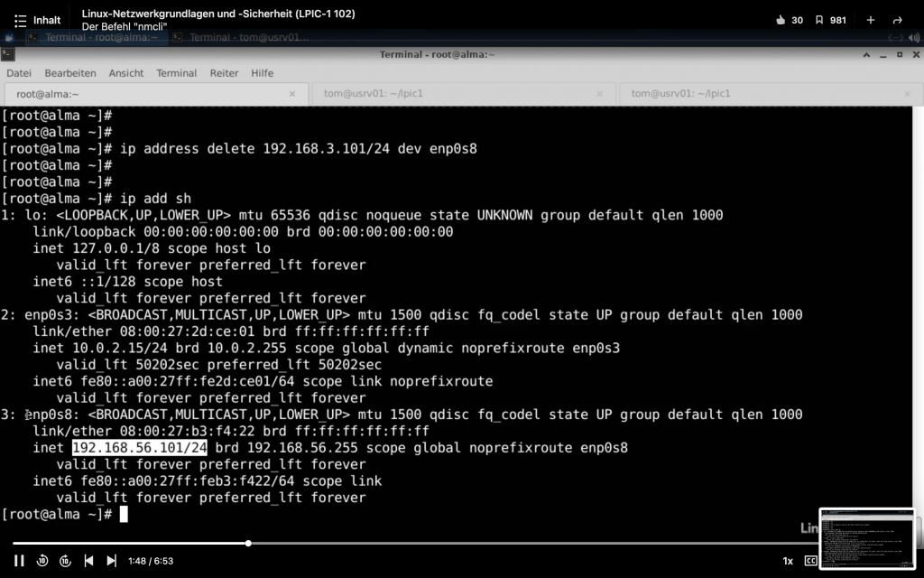Expand the Inhalt contents panel
The image size is (924, 578).
(x=37, y=20)
